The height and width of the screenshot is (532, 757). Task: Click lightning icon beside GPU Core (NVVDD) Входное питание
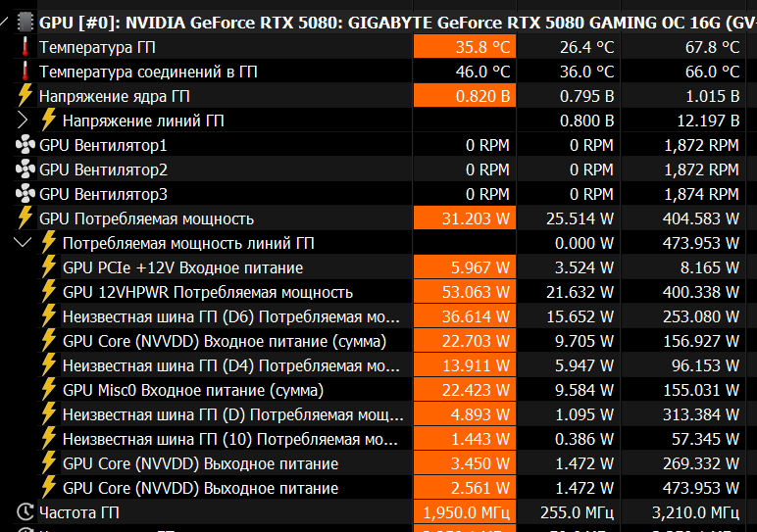[x=49, y=341]
